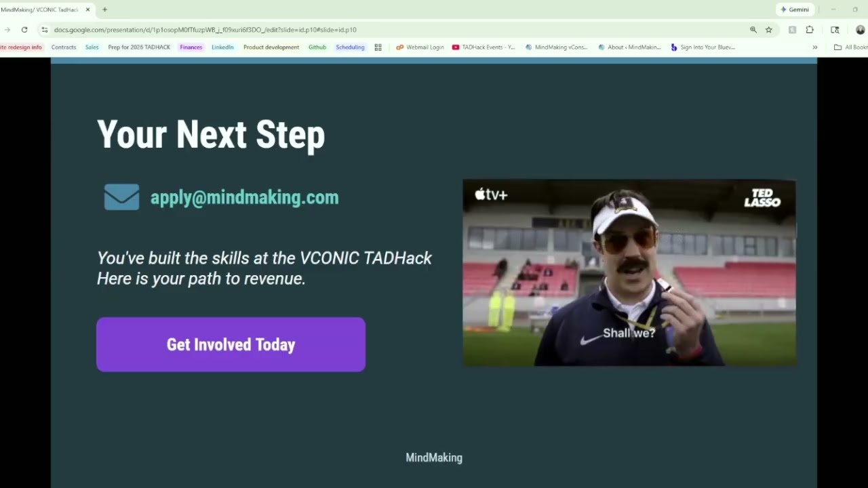Open the Finances bookmark folder
Viewport: 868px width, 488px height.
(x=191, y=47)
